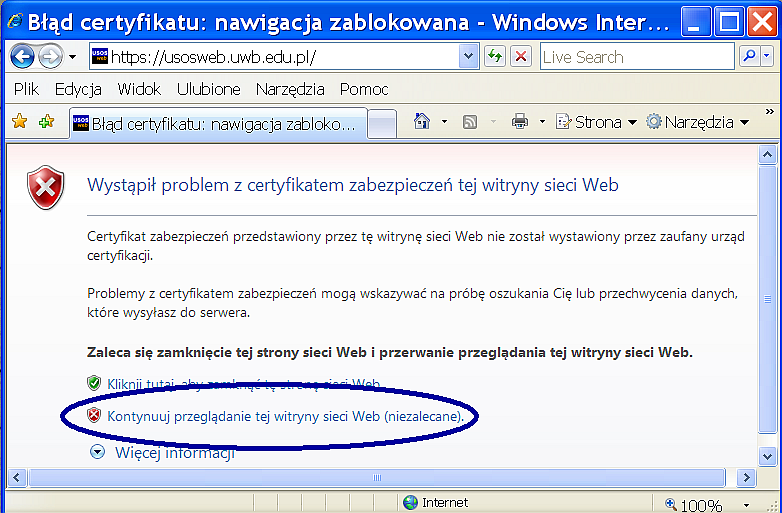
Task: Click vertical scrollbar up arrow
Action: click(x=767, y=156)
